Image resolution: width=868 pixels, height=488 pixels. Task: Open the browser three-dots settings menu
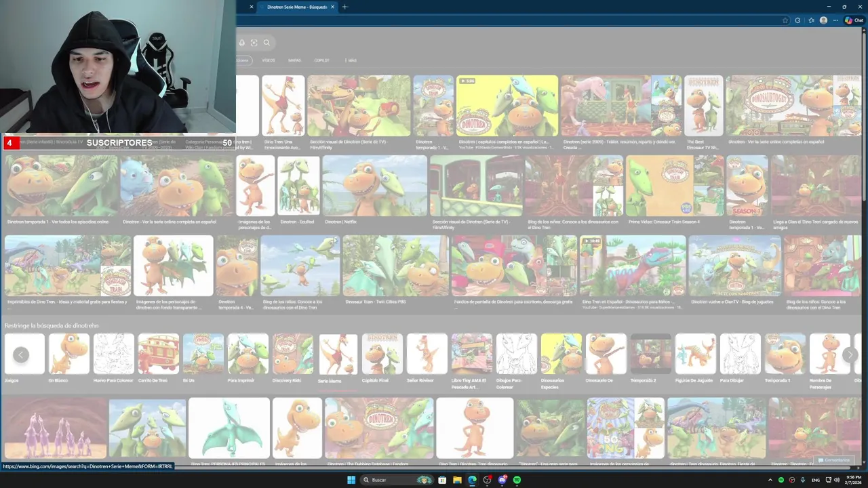coord(836,20)
